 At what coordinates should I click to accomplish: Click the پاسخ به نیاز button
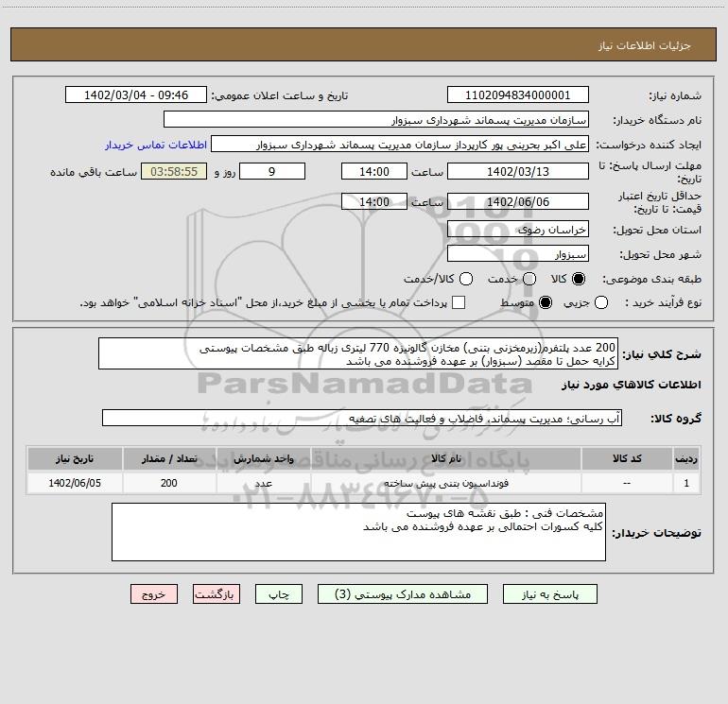tap(550, 594)
